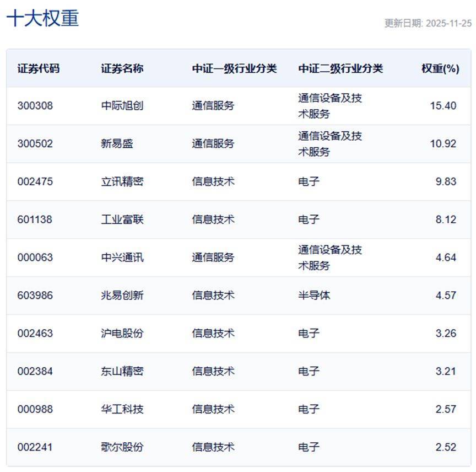The height and width of the screenshot is (472, 476).
Task: Click weight value 3.26
Action: (446, 334)
